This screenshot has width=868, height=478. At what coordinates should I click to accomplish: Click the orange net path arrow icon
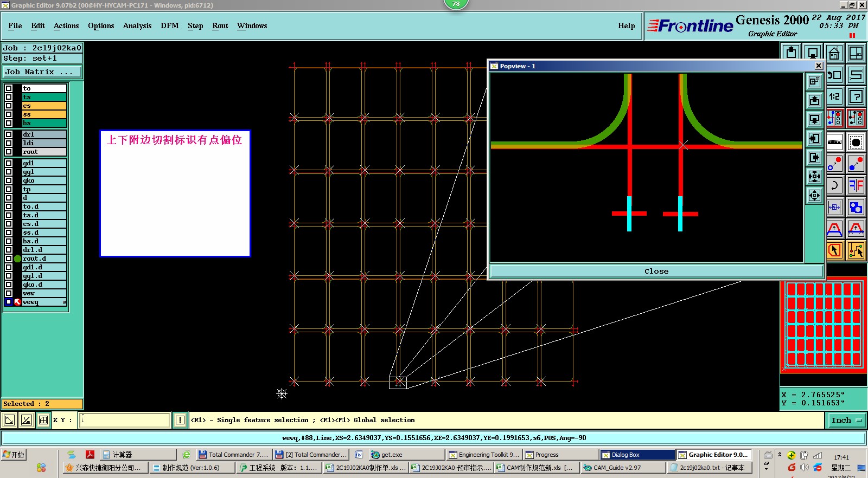856,250
